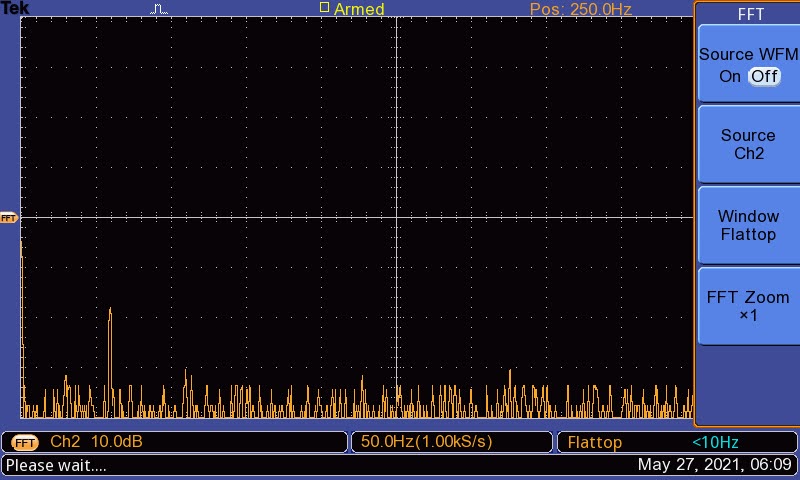800x480 pixels.
Task: Open the Source Ch2 selection
Action: coord(748,145)
